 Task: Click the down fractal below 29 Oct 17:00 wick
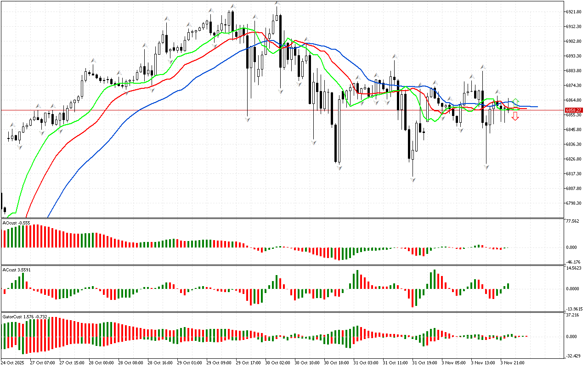pyautogui.click(x=248, y=120)
